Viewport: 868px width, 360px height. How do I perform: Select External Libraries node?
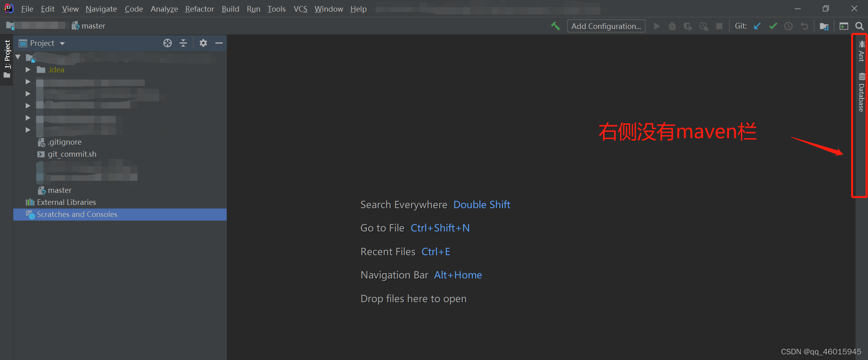(66, 202)
